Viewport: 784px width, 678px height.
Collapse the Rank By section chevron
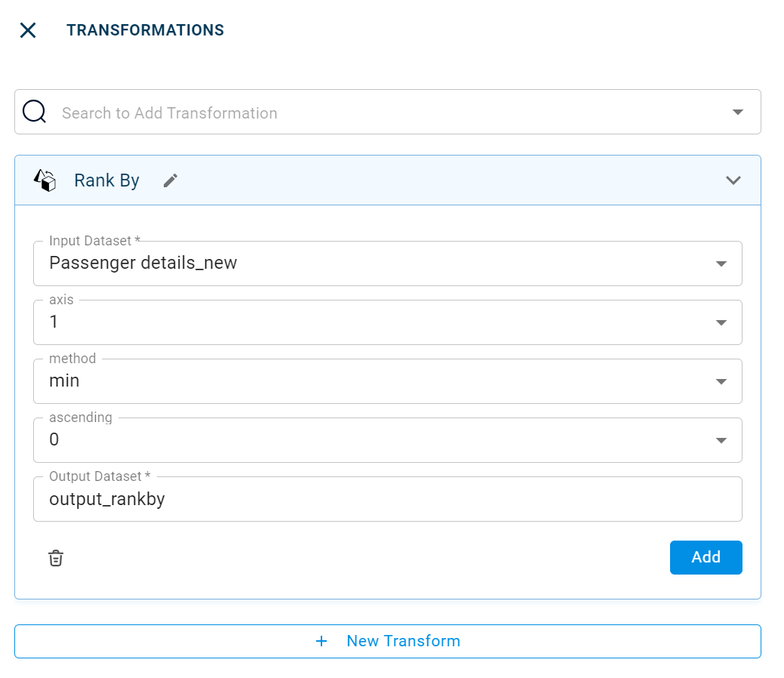click(733, 180)
